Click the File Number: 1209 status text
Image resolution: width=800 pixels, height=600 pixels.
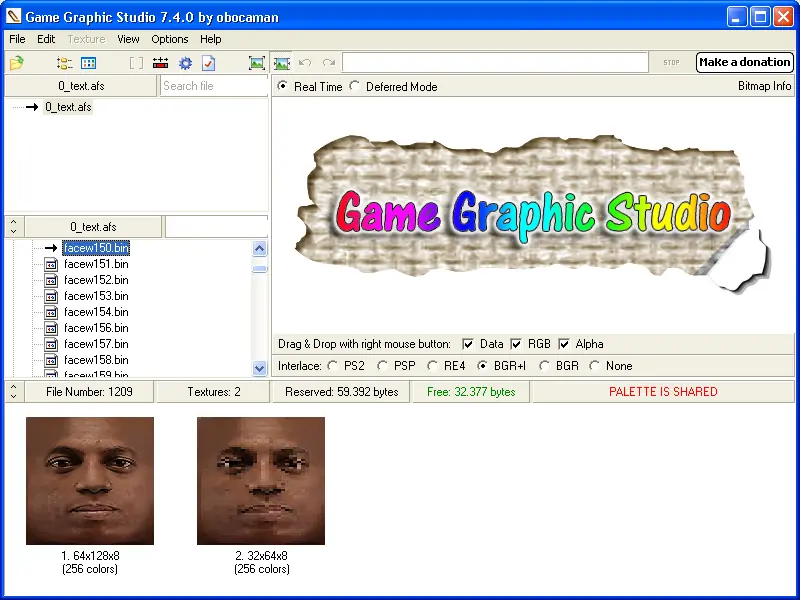[89, 392]
